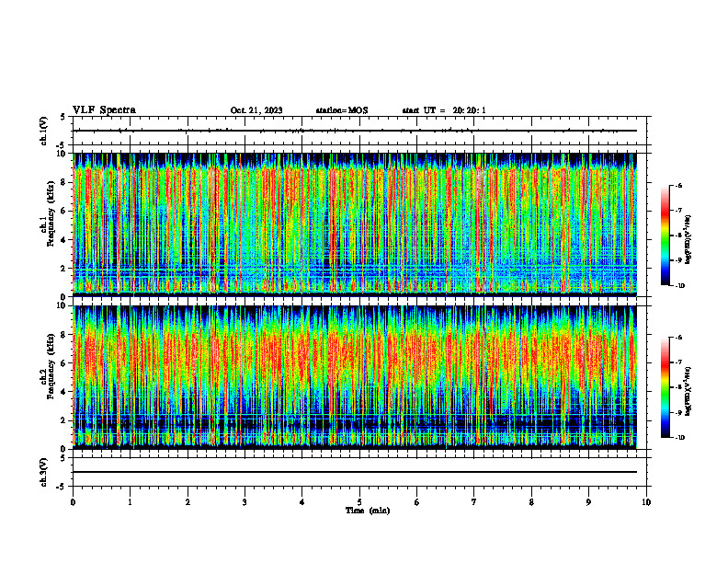Viewport: 728px width, 563px height.
Task: Click the "6" kHz tick of ch.2 spectrogram
Action: [64, 363]
